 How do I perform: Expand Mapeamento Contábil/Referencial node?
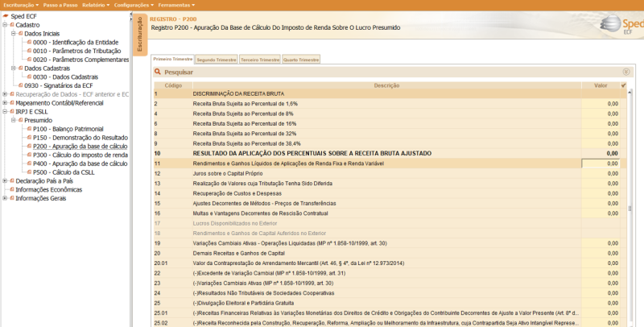click(x=5, y=103)
